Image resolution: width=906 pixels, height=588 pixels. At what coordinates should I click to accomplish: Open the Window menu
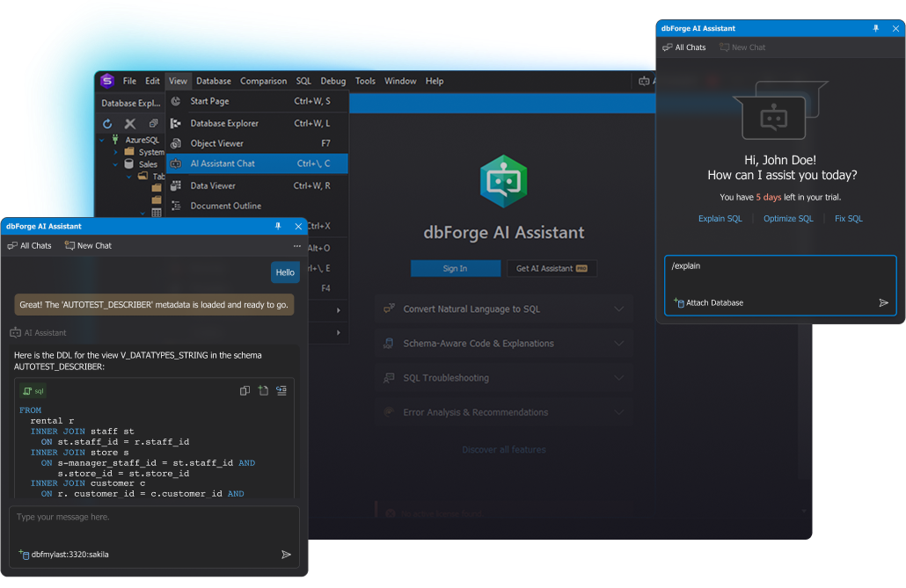(400, 81)
